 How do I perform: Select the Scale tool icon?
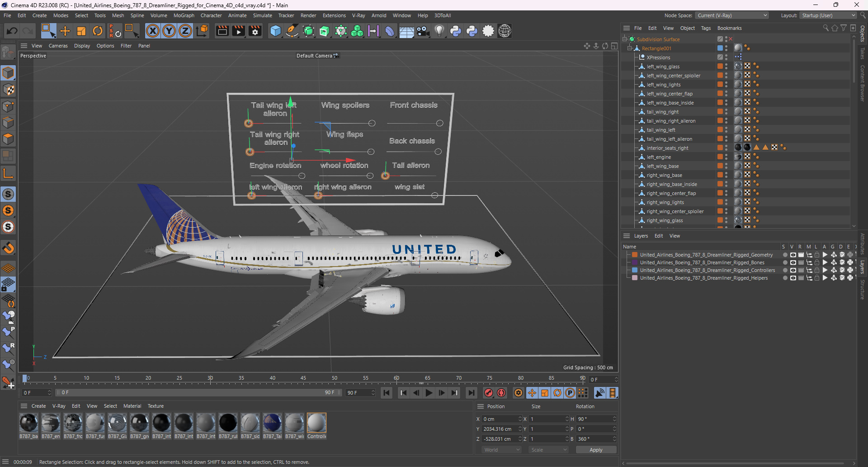pyautogui.click(x=81, y=31)
